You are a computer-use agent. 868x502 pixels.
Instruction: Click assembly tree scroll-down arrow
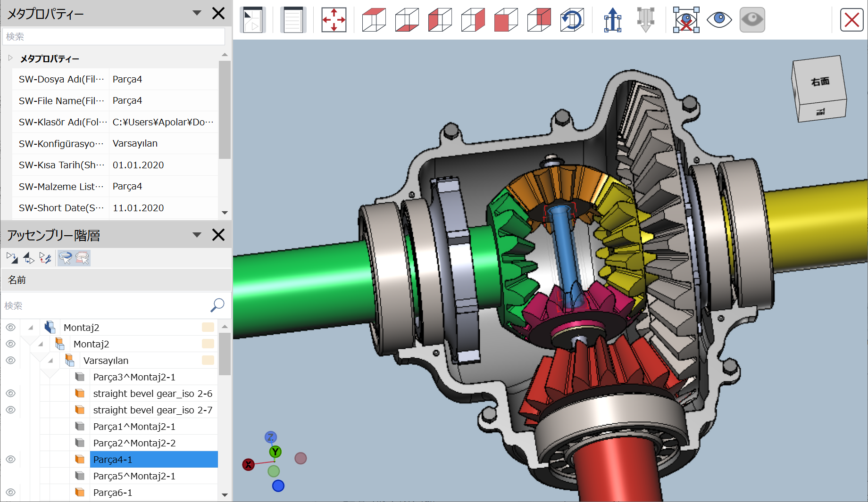pos(225,495)
